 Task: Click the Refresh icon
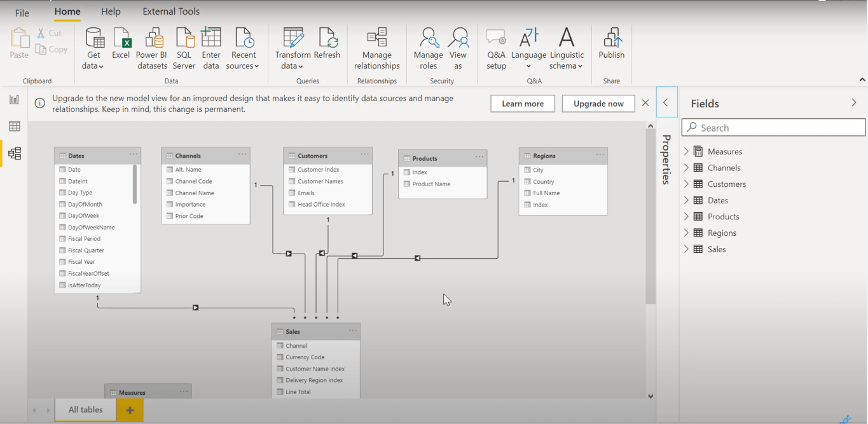point(328,38)
